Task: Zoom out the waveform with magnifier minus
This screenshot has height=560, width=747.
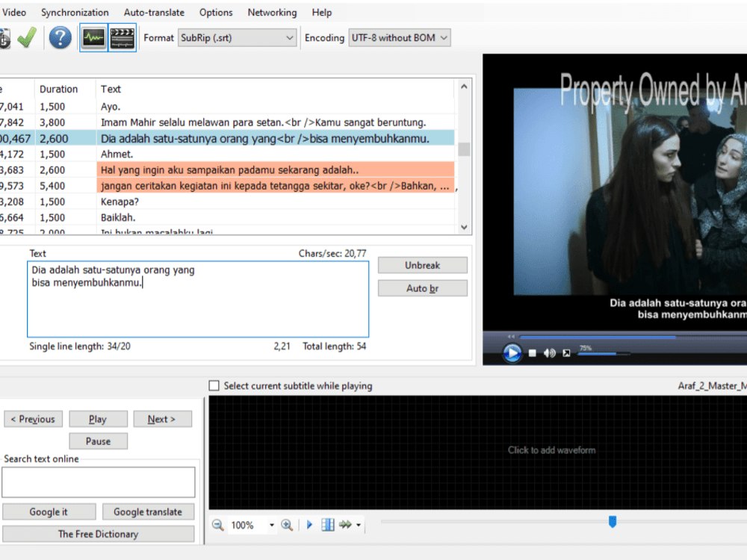Action: [x=217, y=525]
